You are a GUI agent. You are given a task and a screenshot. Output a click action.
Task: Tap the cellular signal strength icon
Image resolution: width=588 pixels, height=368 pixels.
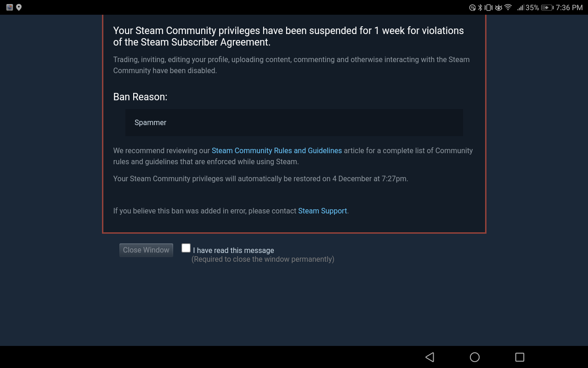click(x=521, y=7)
